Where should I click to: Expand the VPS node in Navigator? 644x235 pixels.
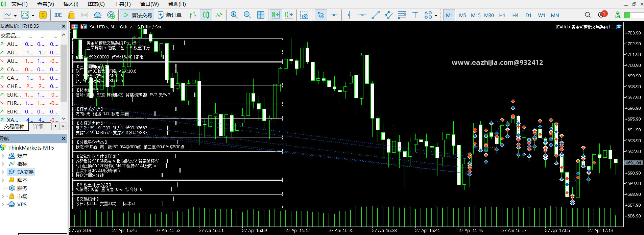point(3,204)
